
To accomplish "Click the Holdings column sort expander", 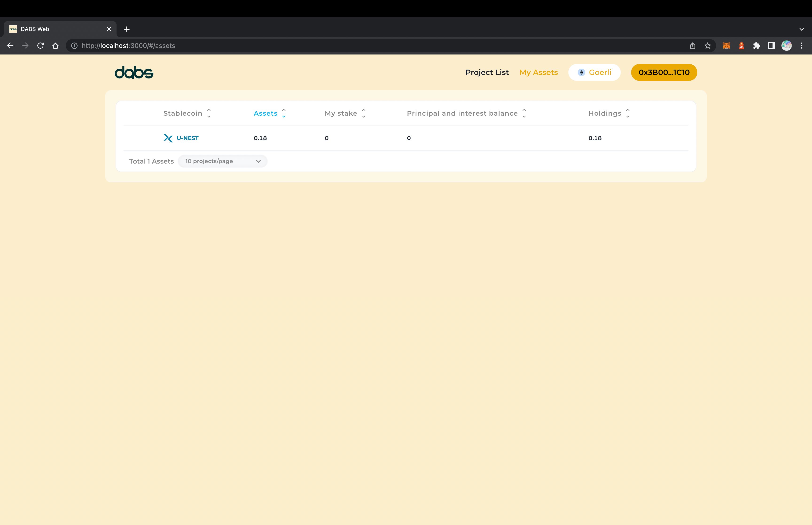I will point(627,113).
